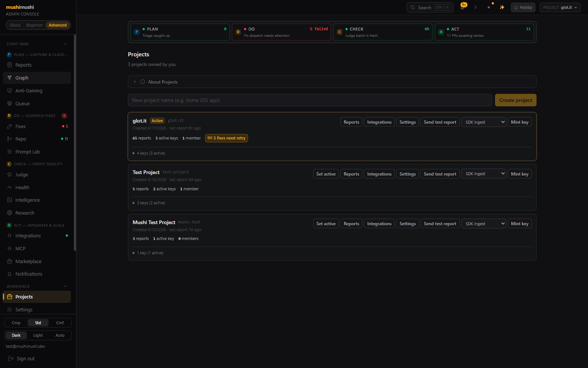Image resolution: width=588 pixels, height=368 pixels.
Task: Select the Light theme
Action: (38, 335)
